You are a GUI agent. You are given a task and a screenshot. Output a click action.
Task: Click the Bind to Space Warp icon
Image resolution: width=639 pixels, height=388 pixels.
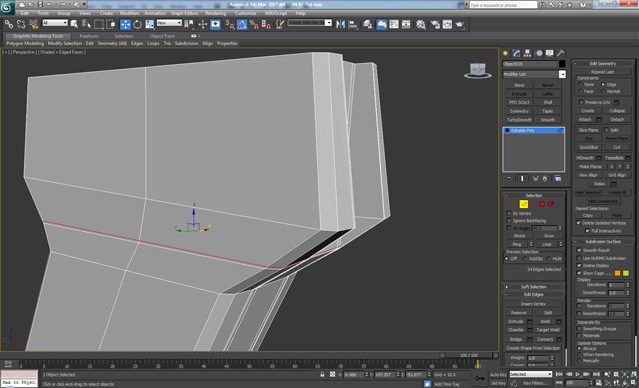(x=33, y=24)
